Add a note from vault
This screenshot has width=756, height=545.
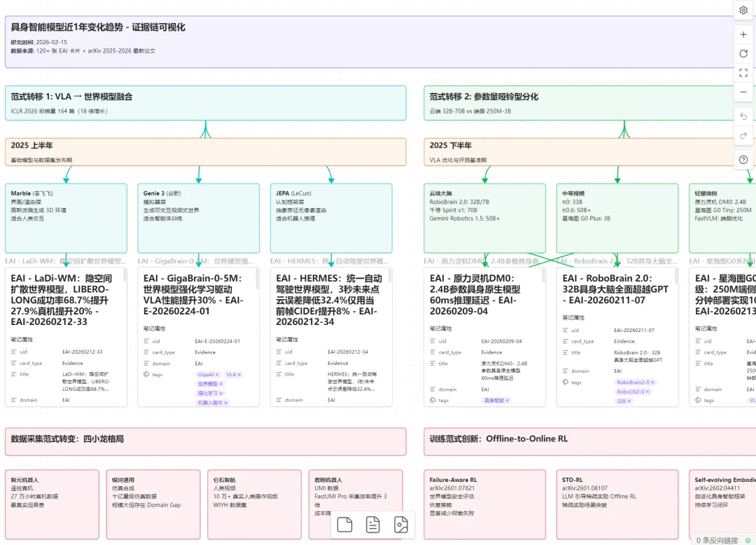(x=372, y=524)
